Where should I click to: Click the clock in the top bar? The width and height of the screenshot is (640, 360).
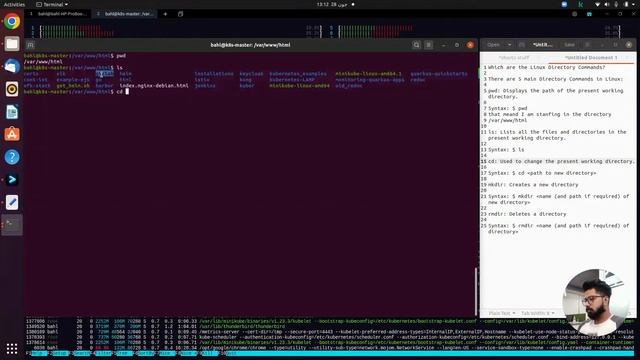[332, 4]
